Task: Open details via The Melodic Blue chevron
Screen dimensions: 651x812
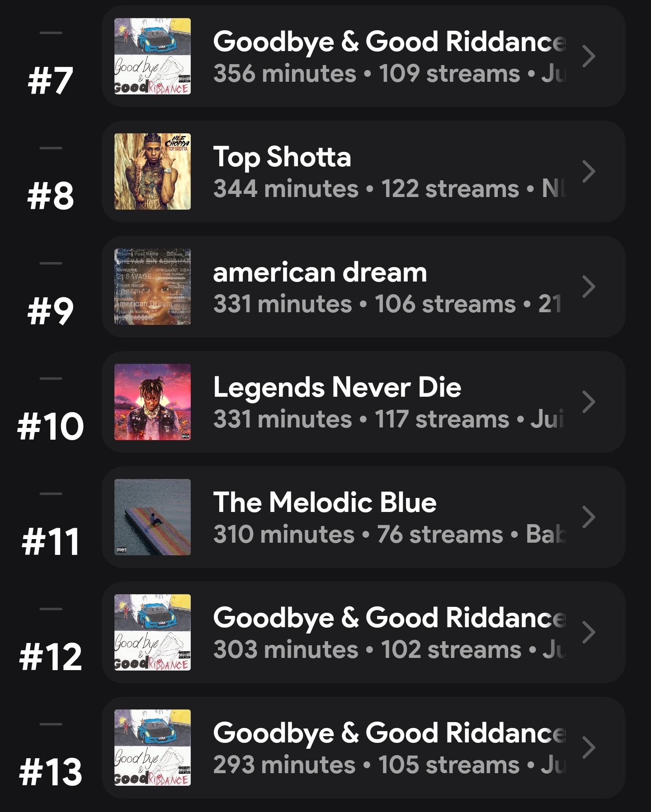Action: click(588, 517)
